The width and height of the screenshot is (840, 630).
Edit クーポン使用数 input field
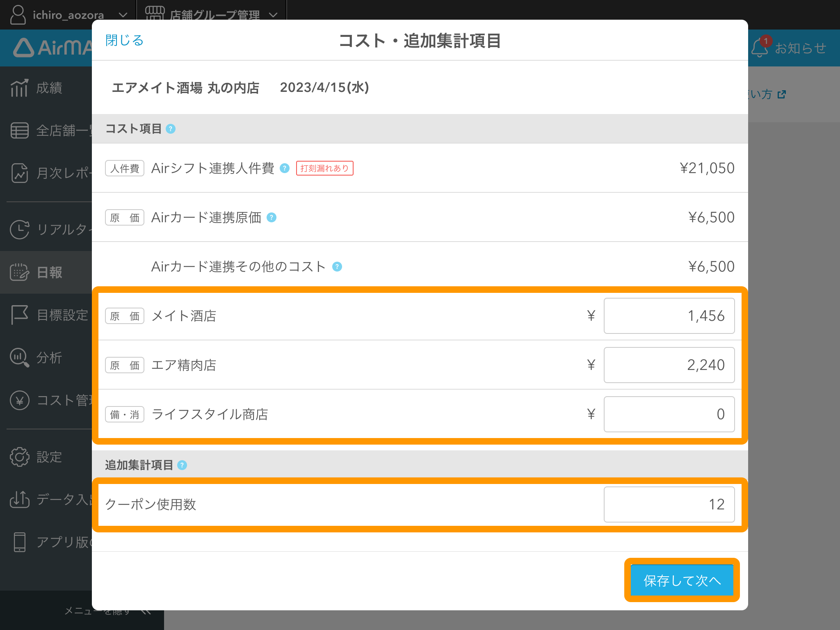[x=669, y=504]
